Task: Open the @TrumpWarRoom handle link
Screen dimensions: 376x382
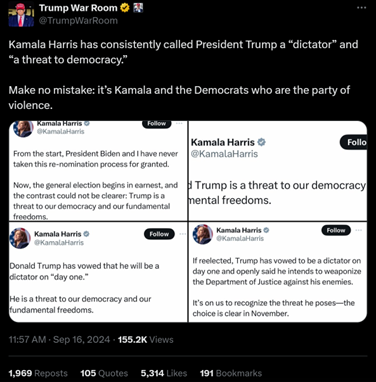Action: click(x=78, y=21)
